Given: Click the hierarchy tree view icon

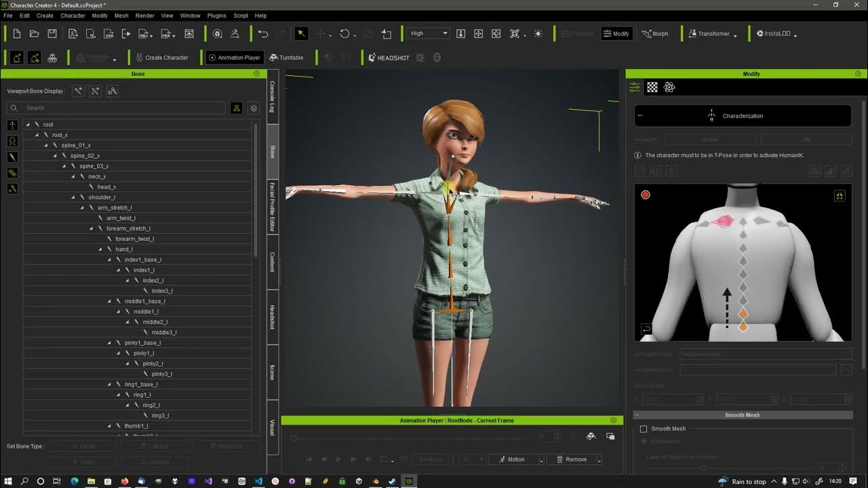Looking at the screenshot, I should pyautogui.click(x=236, y=108).
